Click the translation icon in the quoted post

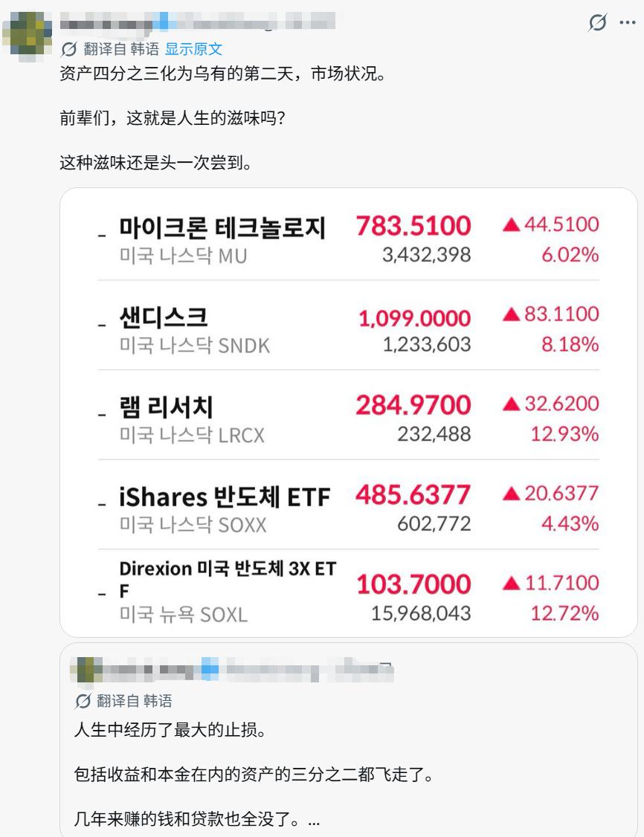click(83, 701)
